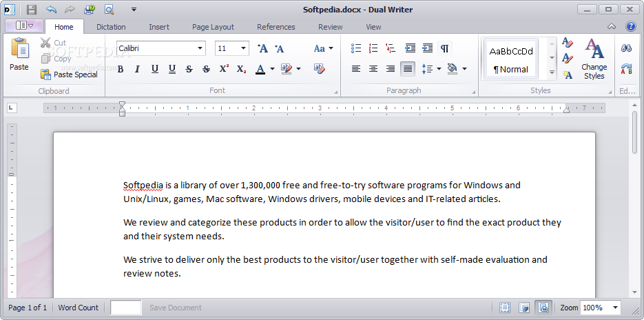The image size is (644, 320).
Task: Start a numbered list
Action: (x=373, y=48)
